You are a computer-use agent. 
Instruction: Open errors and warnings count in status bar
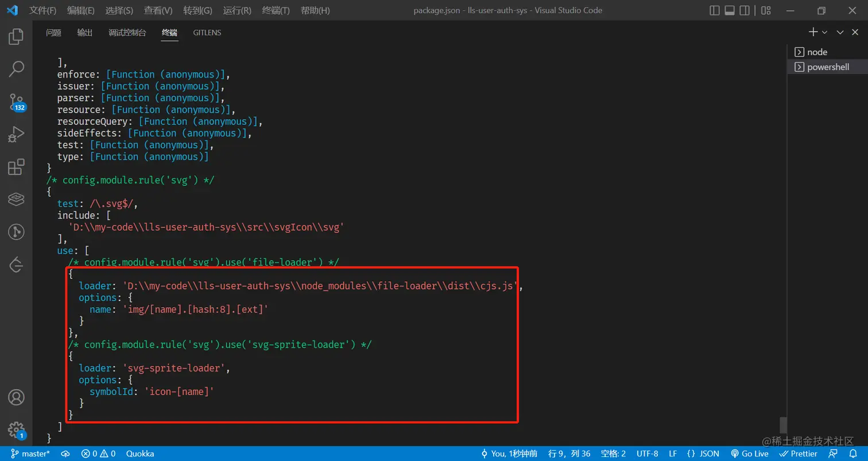98,454
